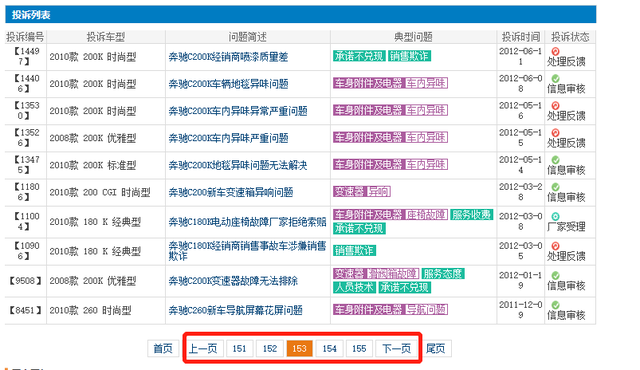The height and width of the screenshot is (370, 640).
Task: Click red status icon for complaint 13530
Action: [x=555, y=106]
